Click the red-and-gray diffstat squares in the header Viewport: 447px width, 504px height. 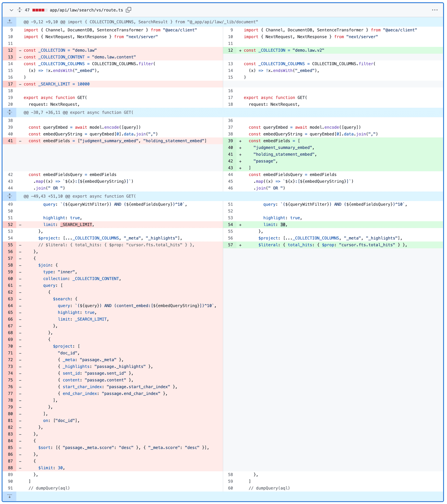(40, 10)
